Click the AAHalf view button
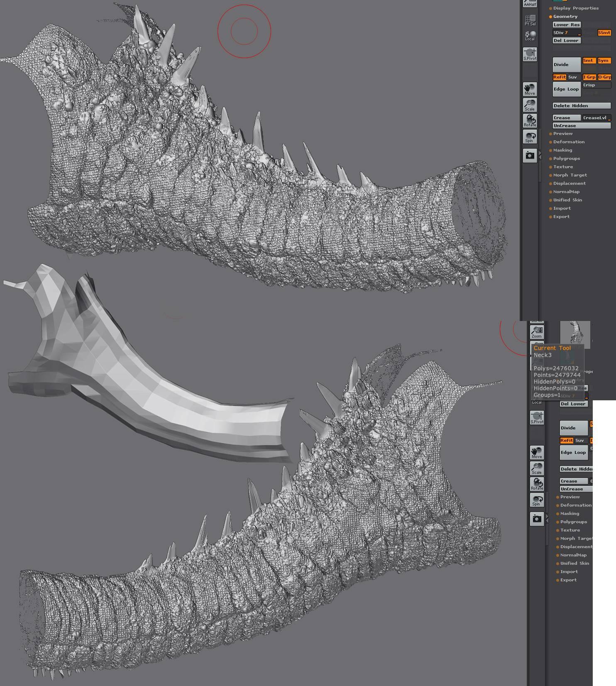616x686 pixels. pyautogui.click(x=530, y=3)
